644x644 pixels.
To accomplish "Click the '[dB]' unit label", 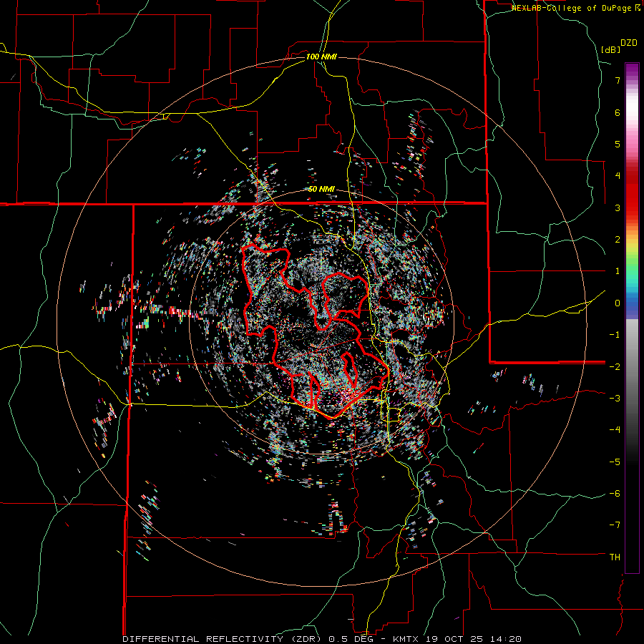I will 611,49.
